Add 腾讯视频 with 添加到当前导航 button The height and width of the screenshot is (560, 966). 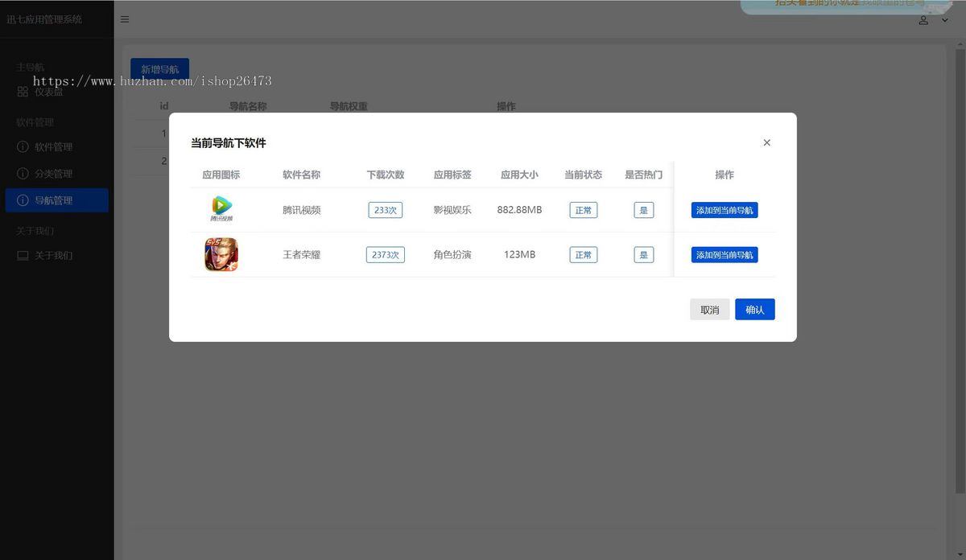(724, 210)
